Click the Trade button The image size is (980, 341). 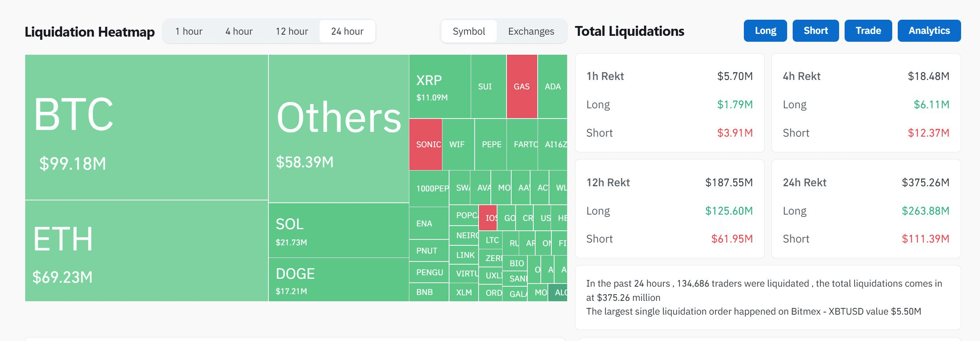(868, 31)
